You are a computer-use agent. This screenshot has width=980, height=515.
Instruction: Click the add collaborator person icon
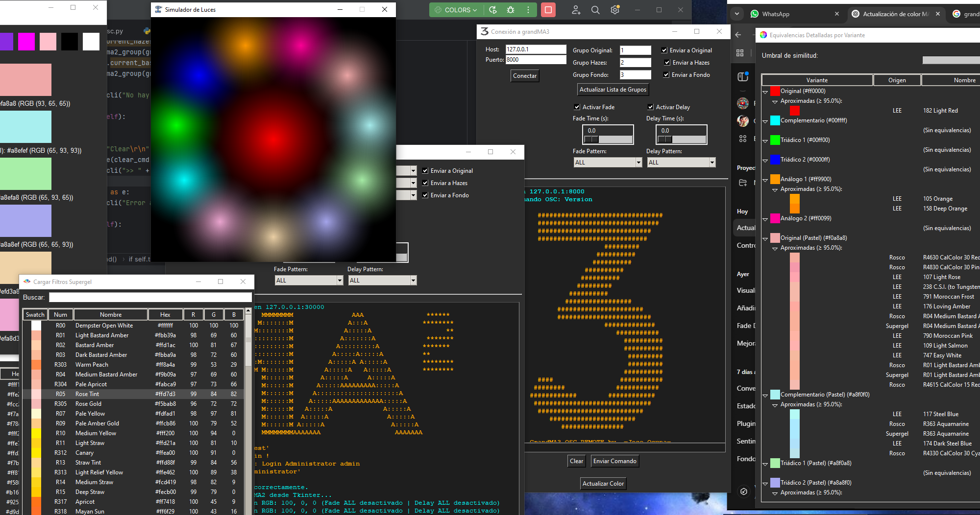pos(576,10)
